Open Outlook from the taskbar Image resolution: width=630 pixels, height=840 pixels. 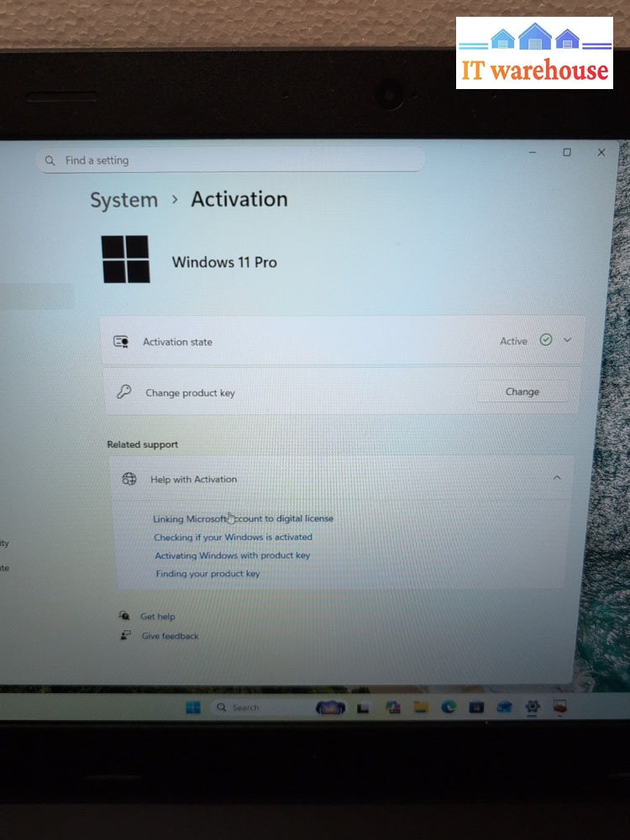[x=504, y=707]
